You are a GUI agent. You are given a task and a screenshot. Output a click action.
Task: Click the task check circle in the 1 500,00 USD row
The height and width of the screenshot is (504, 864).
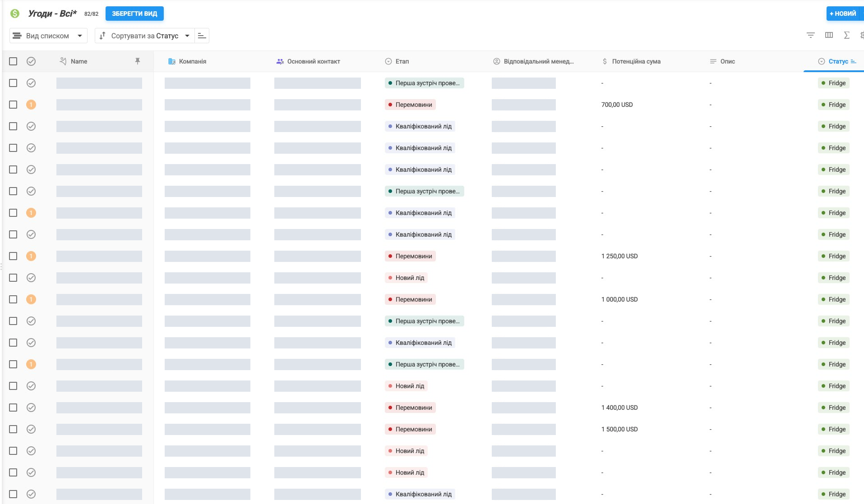[x=31, y=429]
